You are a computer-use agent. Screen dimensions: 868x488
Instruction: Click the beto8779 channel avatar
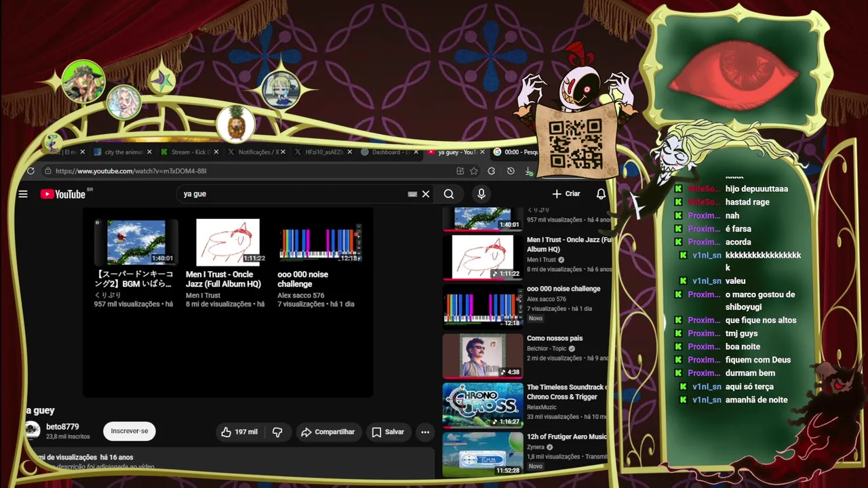click(32, 430)
